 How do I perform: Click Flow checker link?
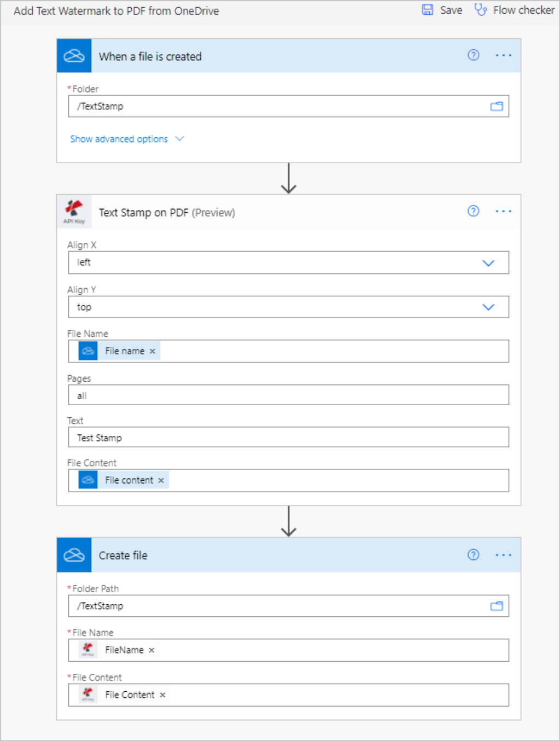point(523,9)
